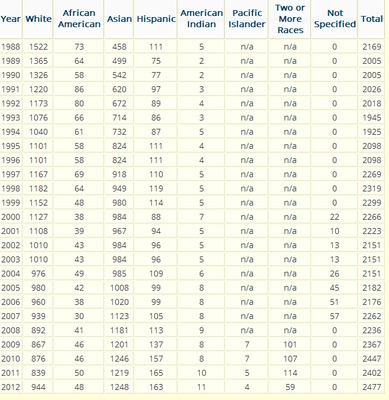
Task: Select total 1945
Action: (372, 118)
